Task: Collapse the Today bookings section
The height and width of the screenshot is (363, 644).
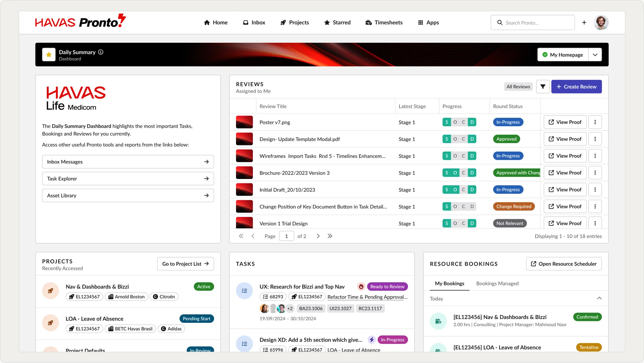Action: click(x=599, y=298)
